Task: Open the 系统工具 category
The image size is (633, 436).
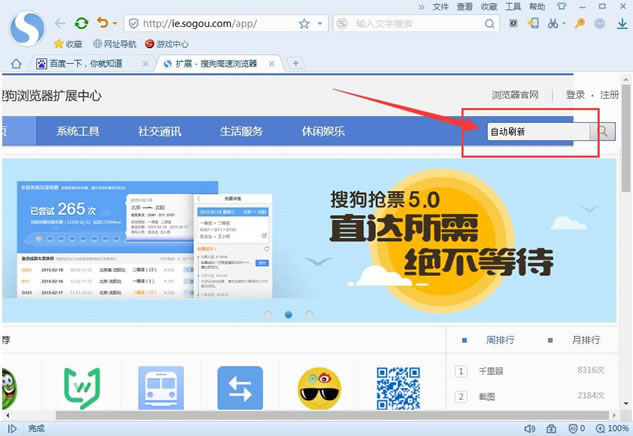Action: [78, 131]
